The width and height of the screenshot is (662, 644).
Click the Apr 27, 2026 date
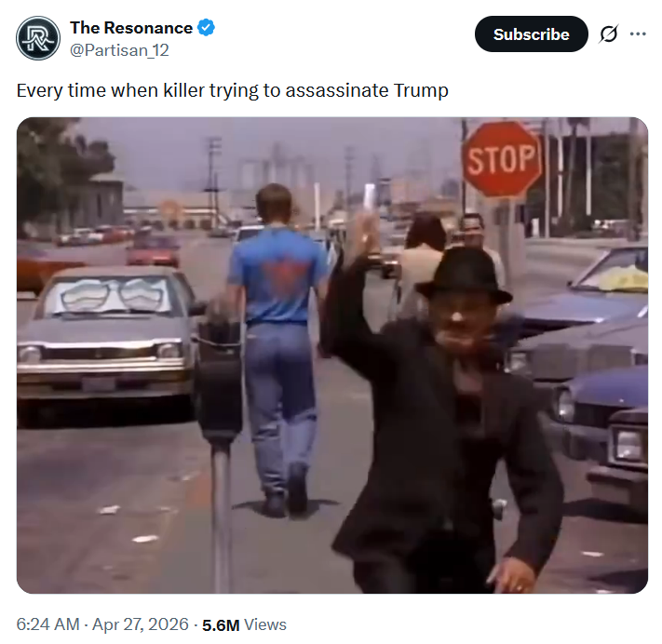pos(141,624)
